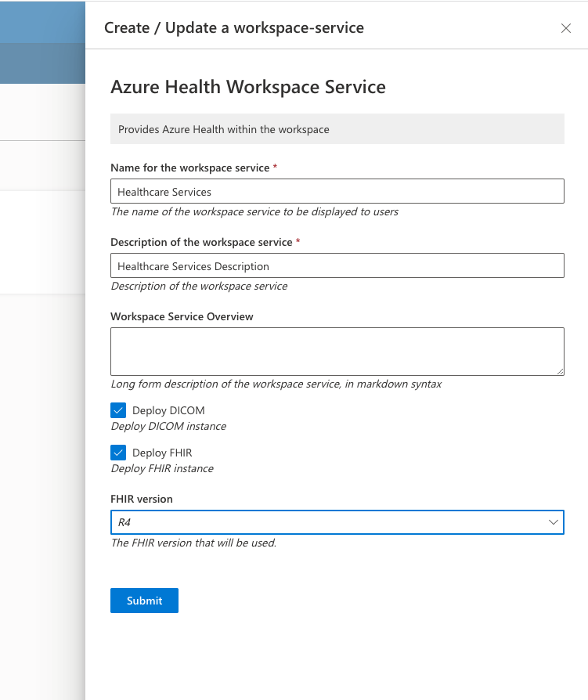Image resolution: width=588 pixels, height=700 pixels.
Task: Toggle the Deploy DICOM option off
Action: (x=118, y=410)
